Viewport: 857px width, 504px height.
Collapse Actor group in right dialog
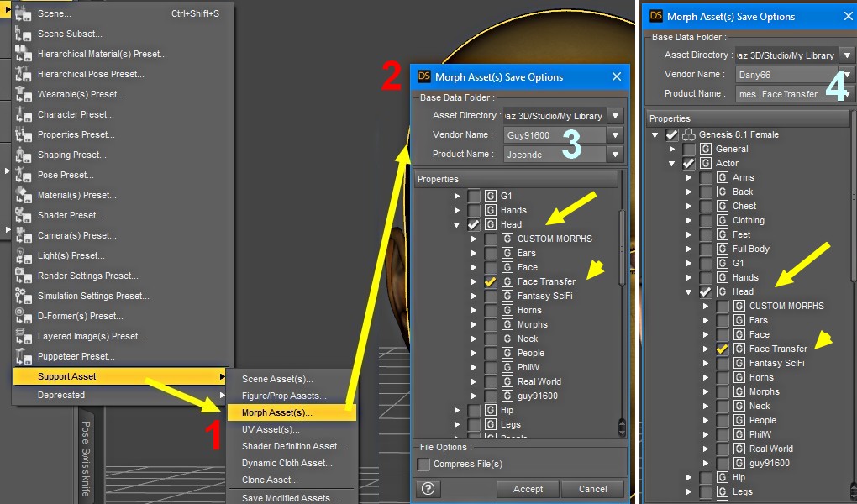click(671, 163)
